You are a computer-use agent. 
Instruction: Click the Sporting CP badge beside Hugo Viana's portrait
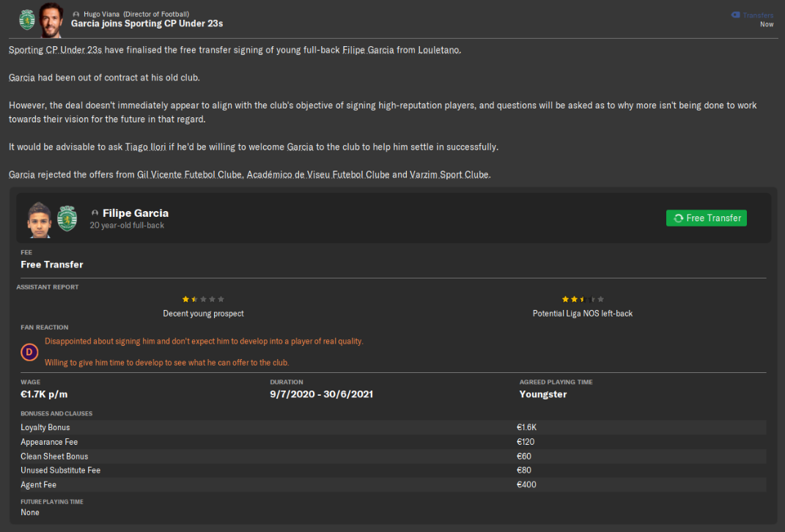coord(27,20)
